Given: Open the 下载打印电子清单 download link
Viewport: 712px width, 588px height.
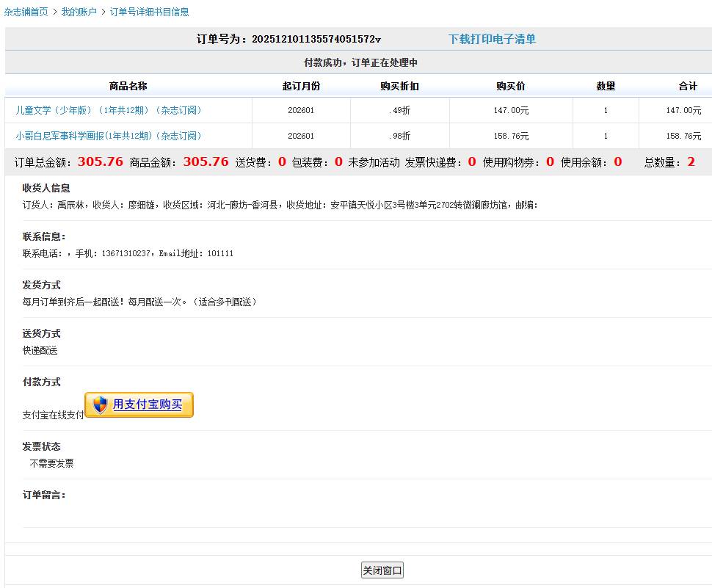Looking at the screenshot, I should click(x=492, y=39).
